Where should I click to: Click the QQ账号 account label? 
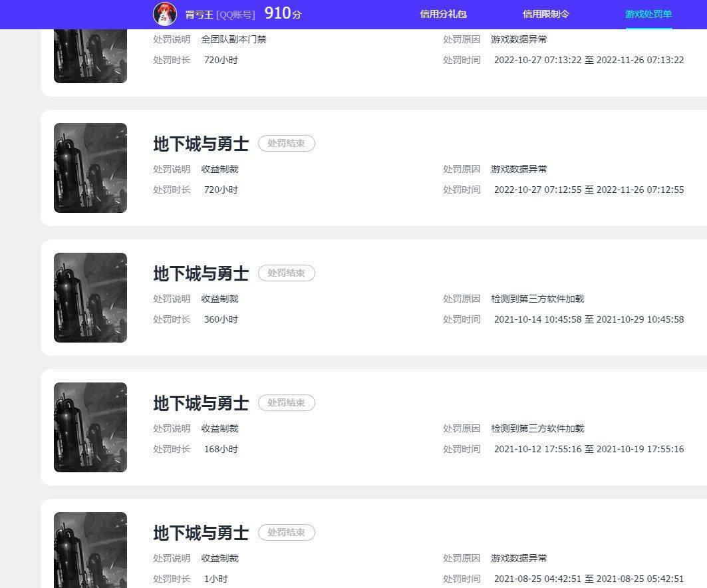[234, 14]
